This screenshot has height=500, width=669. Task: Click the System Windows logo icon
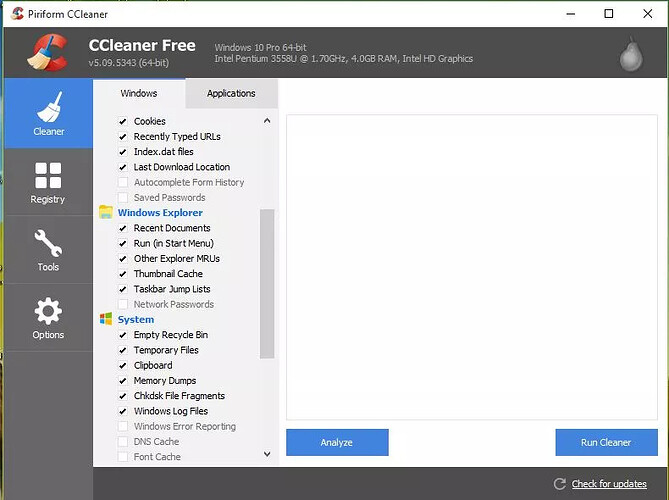pyautogui.click(x=106, y=319)
